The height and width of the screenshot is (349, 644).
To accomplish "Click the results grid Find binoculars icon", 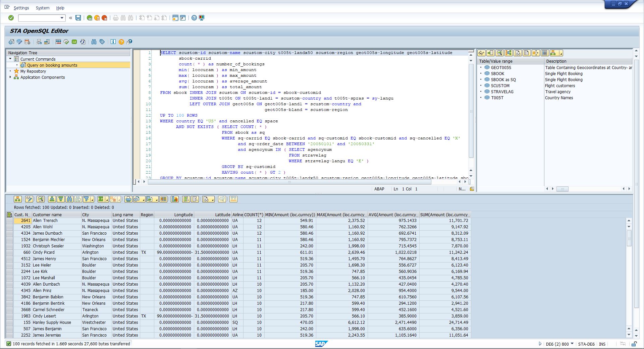I will click(x=69, y=199).
